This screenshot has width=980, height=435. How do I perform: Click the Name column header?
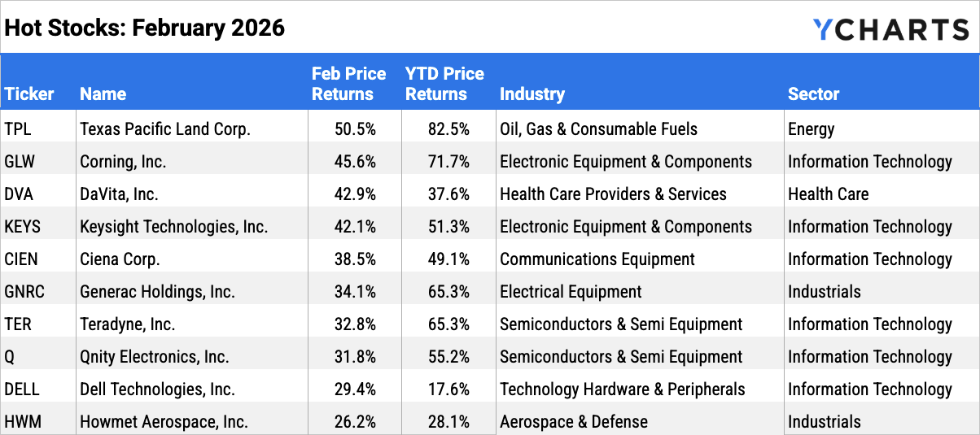(103, 94)
